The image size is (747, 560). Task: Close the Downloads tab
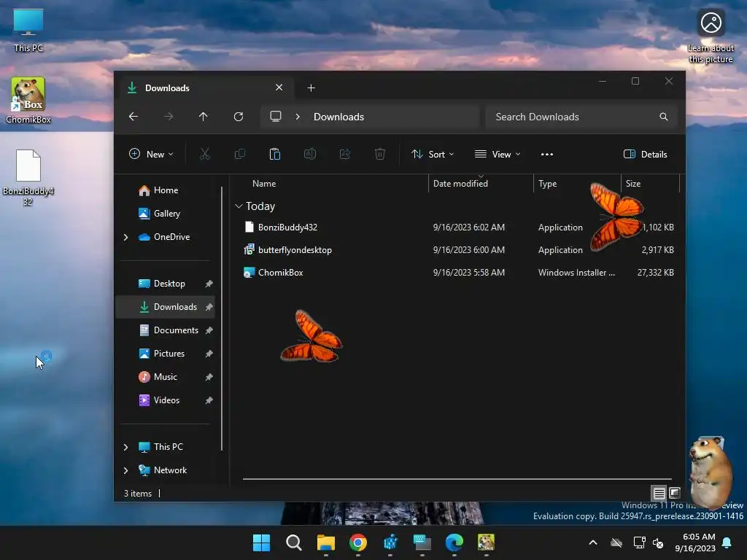[279, 87]
